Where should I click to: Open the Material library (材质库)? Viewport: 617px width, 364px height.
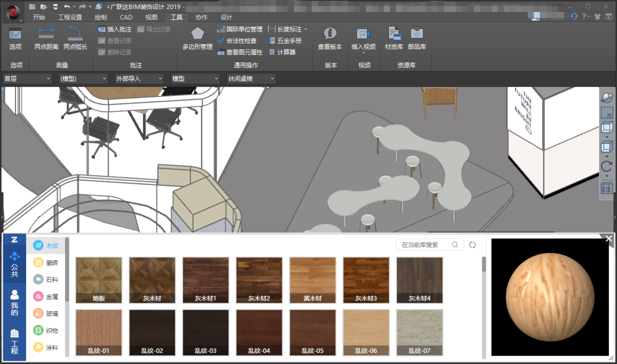pyautogui.click(x=394, y=38)
